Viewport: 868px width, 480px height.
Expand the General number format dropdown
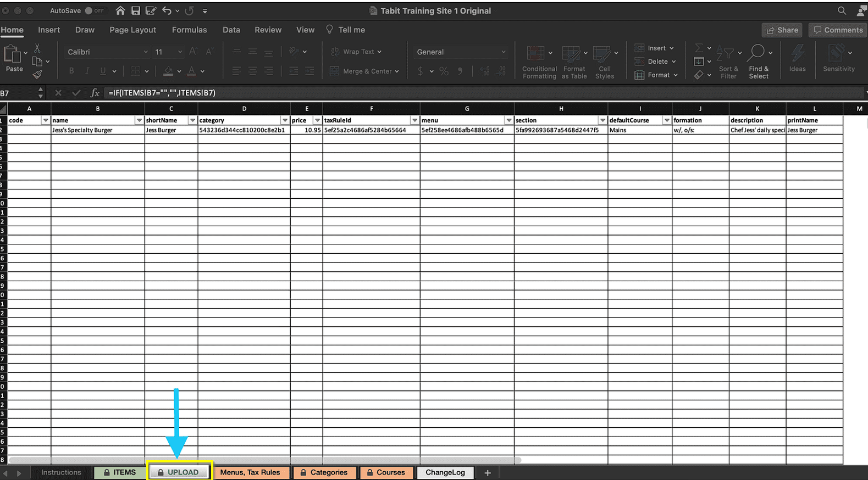(x=461, y=52)
